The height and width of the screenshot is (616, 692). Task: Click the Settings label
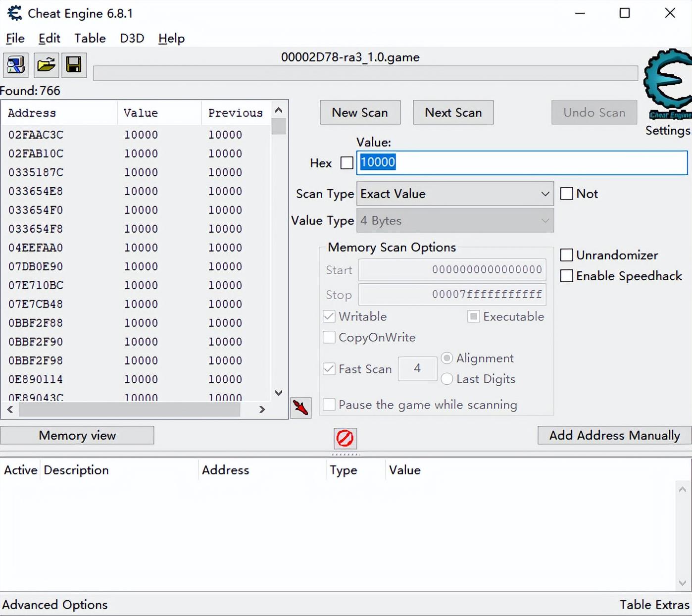(x=668, y=130)
